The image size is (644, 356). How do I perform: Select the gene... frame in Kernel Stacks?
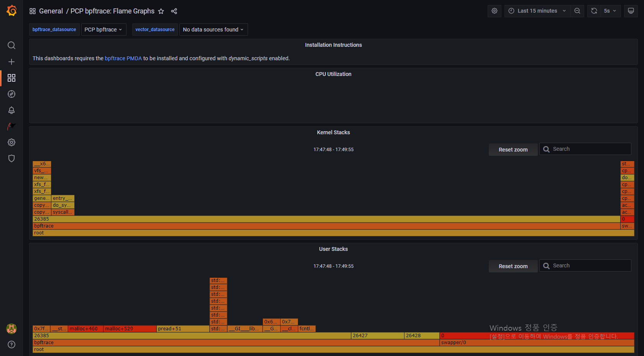point(42,198)
